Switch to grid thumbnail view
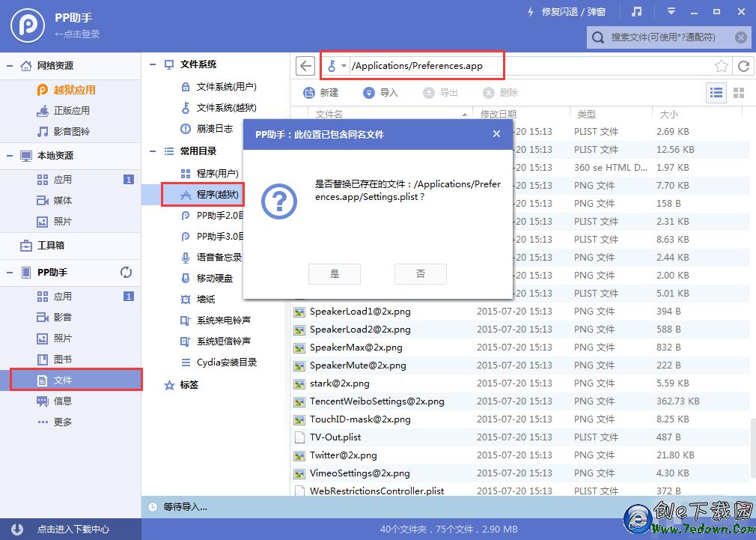Image resolution: width=756 pixels, height=540 pixels. 739,92
